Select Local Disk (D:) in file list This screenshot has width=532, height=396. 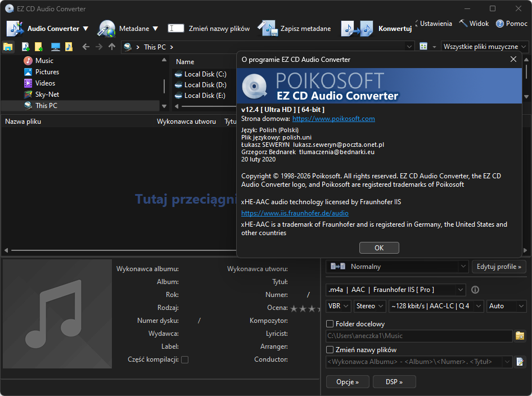[205, 85]
